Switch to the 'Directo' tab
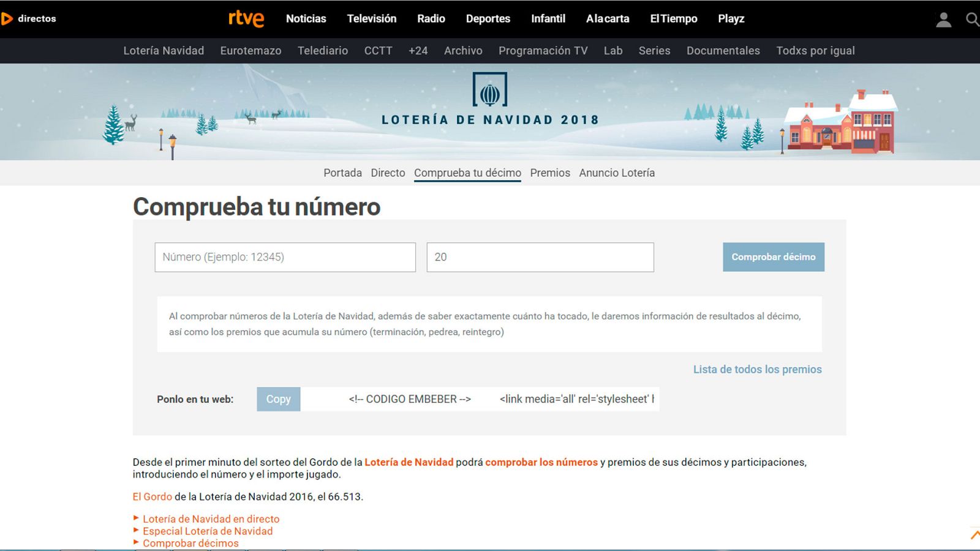Image resolution: width=980 pixels, height=551 pixels. (387, 173)
